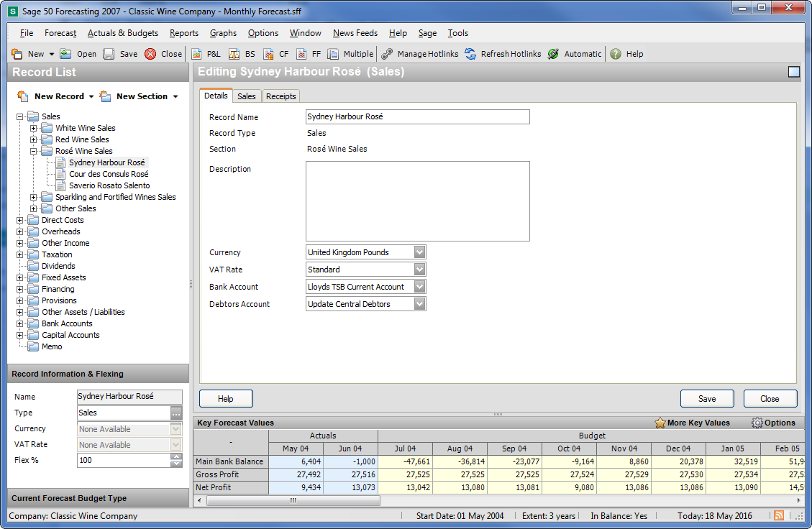Click the maximize editing panel icon

[794, 72]
